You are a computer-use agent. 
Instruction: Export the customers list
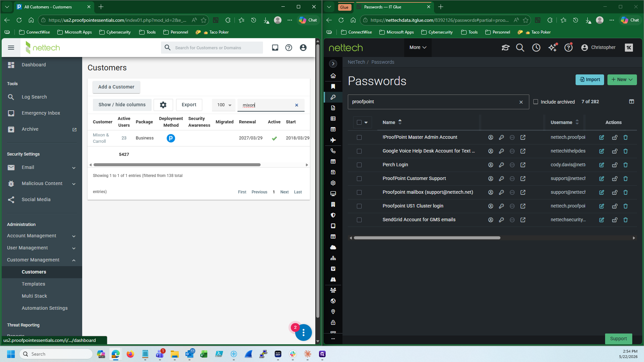point(189,105)
